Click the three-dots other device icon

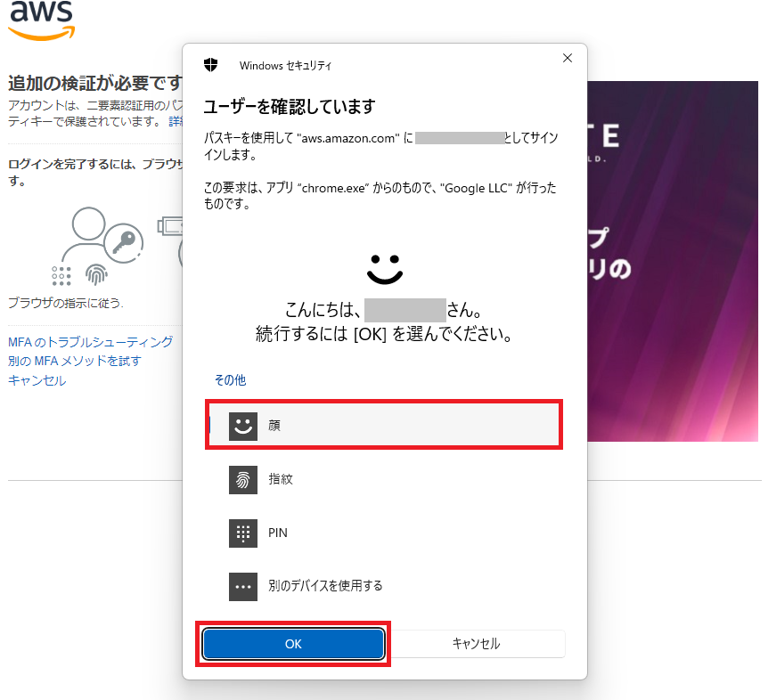243,586
